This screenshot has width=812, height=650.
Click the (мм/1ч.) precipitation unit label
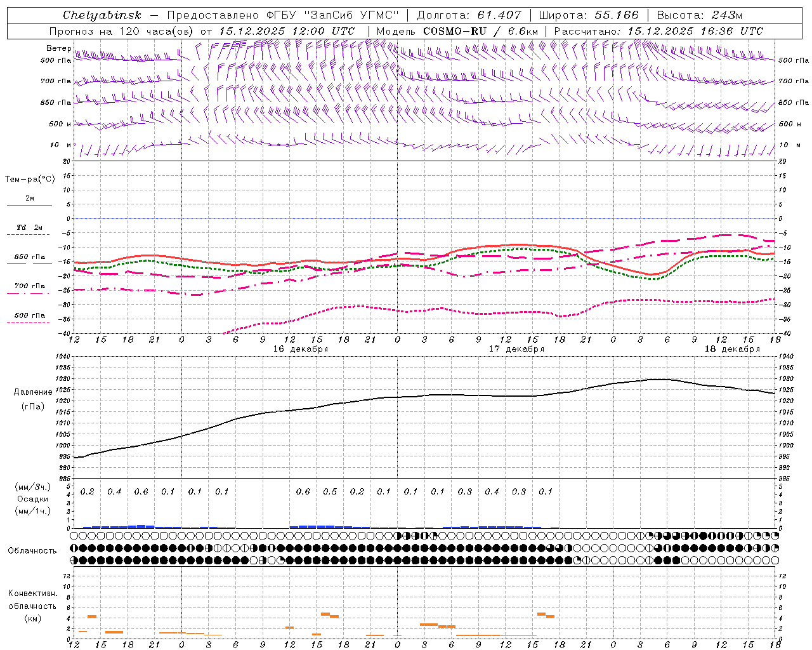point(32,511)
